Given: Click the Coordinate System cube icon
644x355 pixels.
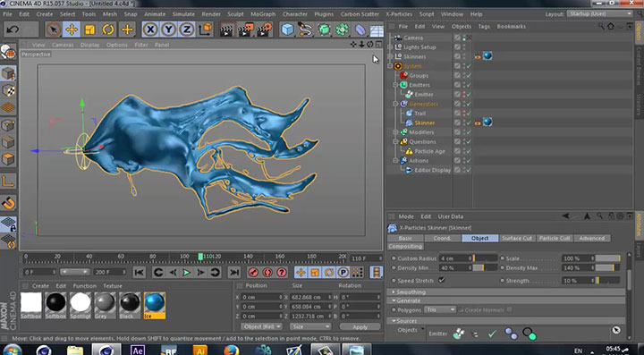Looking at the screenshot, I should (x=205, y=30).
